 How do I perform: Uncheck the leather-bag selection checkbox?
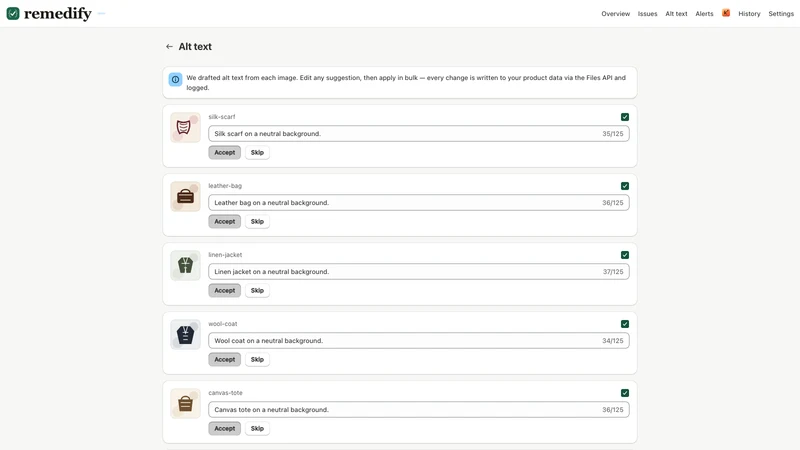624,186
